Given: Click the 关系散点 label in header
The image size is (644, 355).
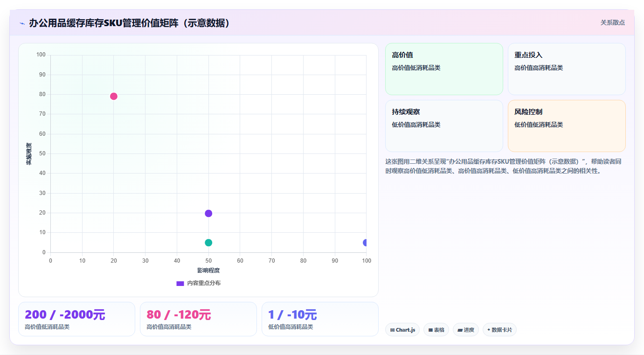Looking at the screenshot, I should 612,22.
